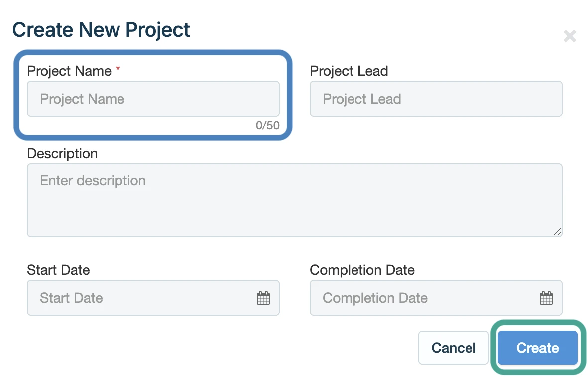
Task: Open the Start Date calendar picker icon
Action: pos(263,298)
